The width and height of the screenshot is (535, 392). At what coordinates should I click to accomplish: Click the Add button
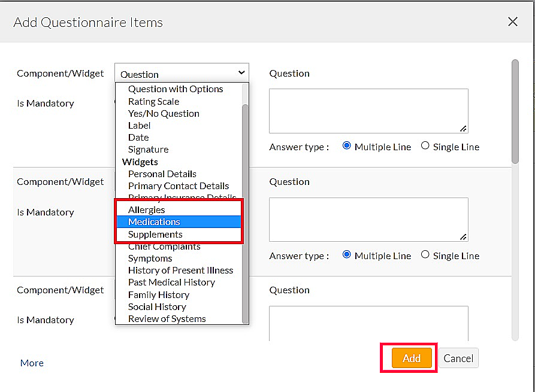pos(410,358)
